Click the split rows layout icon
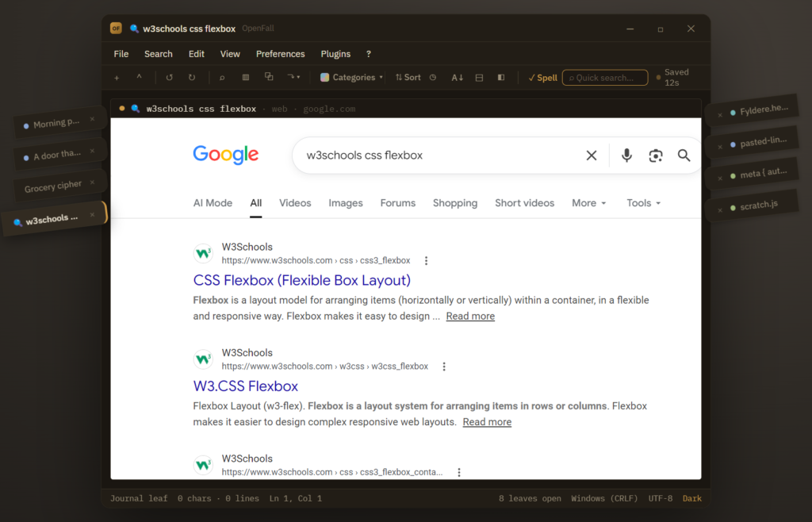Viewport: 812px width, 522px height. (x=479, y=78)
